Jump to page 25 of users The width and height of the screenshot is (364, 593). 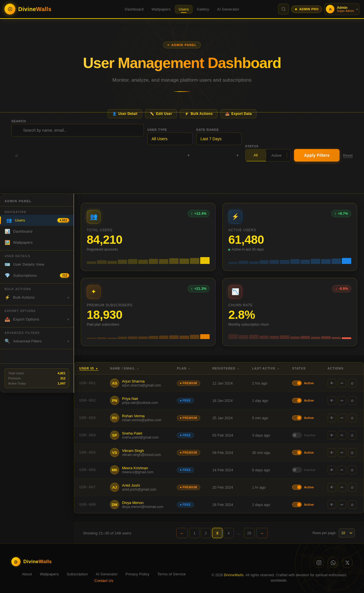click(249, 533)
